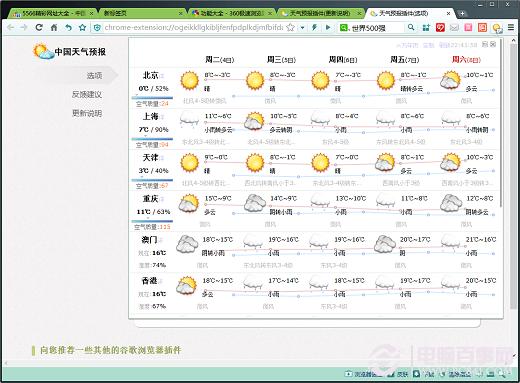Open the extensions grid icon in toolbar
This screenshot has width=520, height=383.
pos(426,27)
